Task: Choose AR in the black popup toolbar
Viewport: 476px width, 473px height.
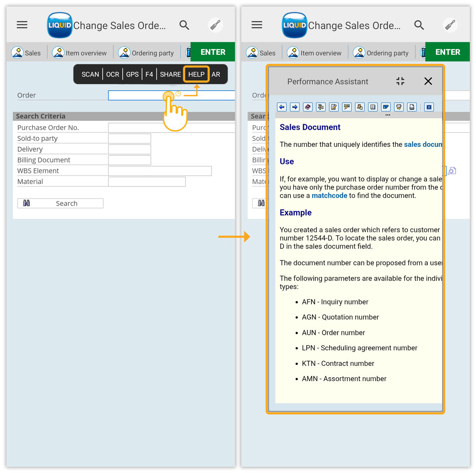Action: [x=216, y=74]
